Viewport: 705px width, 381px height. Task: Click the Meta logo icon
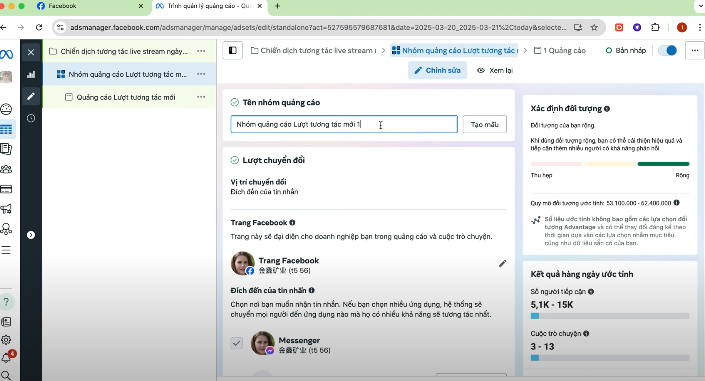click(x=6, y=54)
